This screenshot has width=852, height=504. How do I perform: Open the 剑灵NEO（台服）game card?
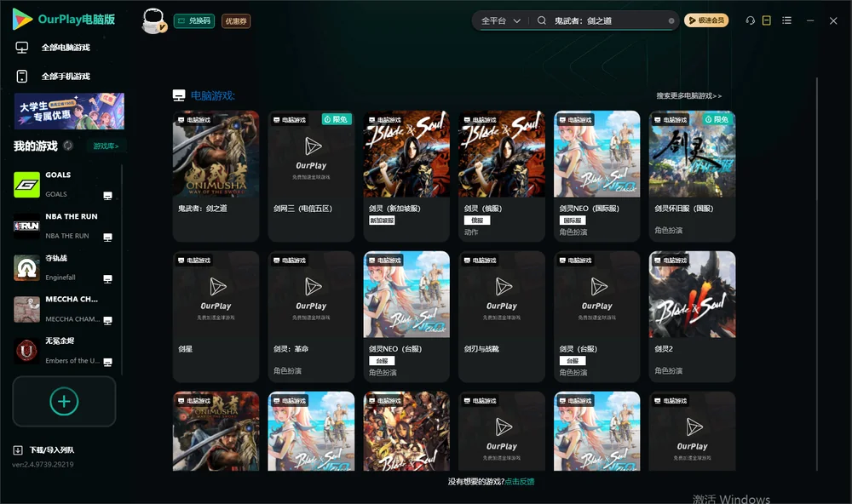(406, 317)
